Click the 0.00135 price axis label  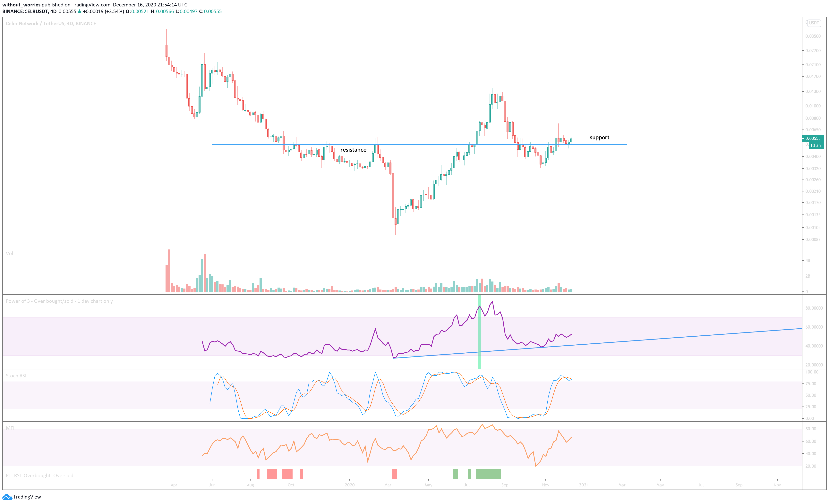(813, 214)
